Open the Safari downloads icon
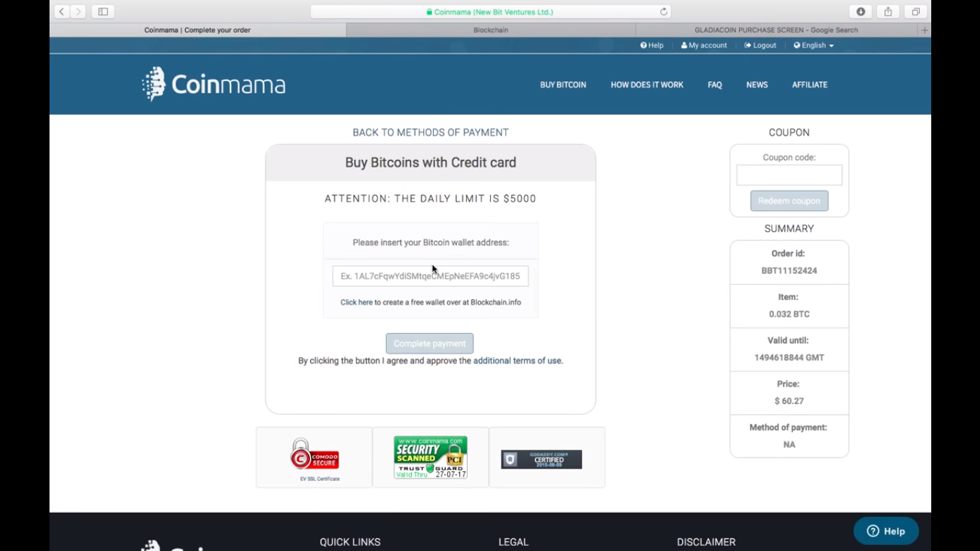Screen dimensions: 980x551 click(x=860, y=11)
